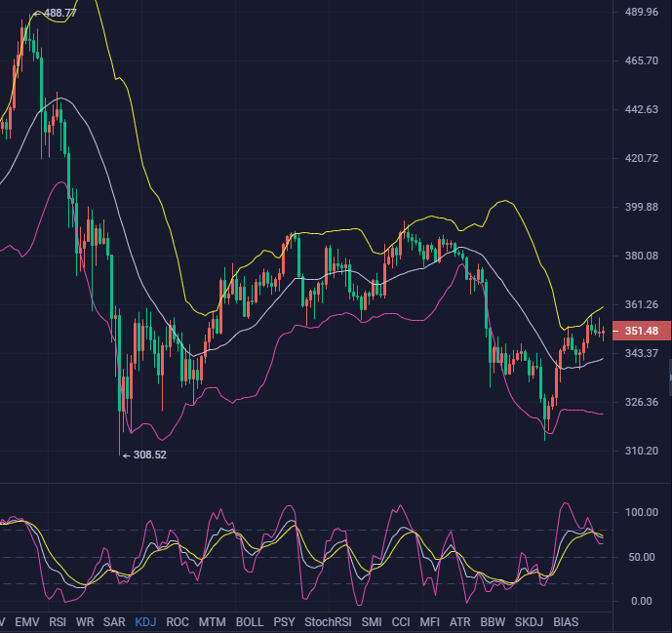Click the KDJ 50.00 axis label
Image resolution: width=672 pixels, height=633 pixels.
[644, 557]
